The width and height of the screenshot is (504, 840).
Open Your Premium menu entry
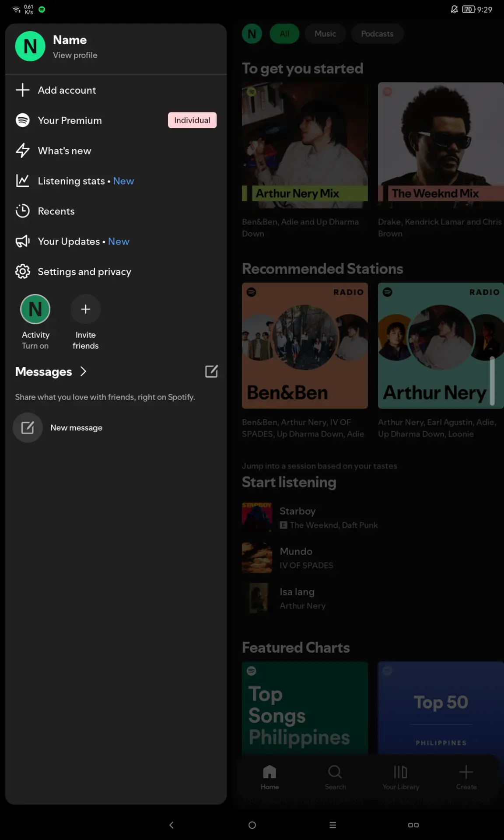pos(116,120)
